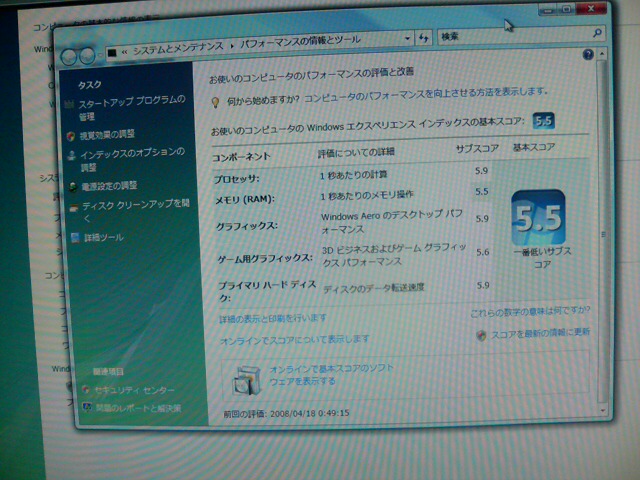Click 1 秒あたりの計算 description text
The image size is (640, 480).
coord(353,175)
